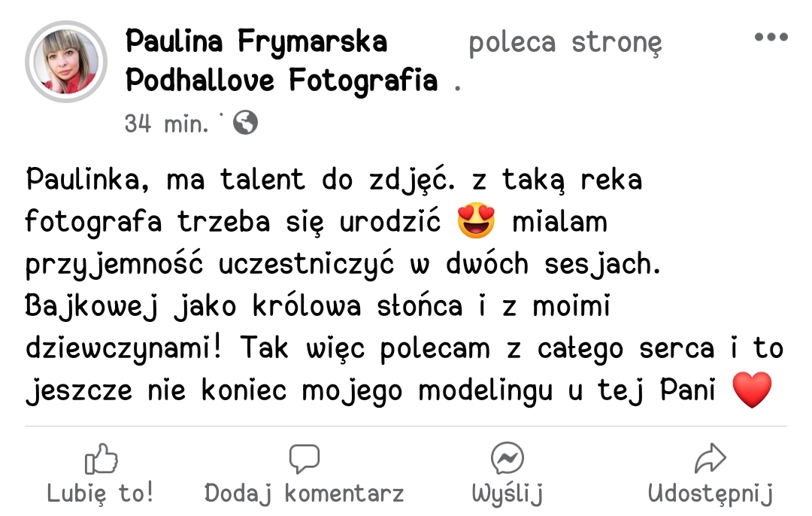Click the text line 'Bajkowej jako królowa słońca'
This screenshot has width=812, height=516.
tap(244, 305)
